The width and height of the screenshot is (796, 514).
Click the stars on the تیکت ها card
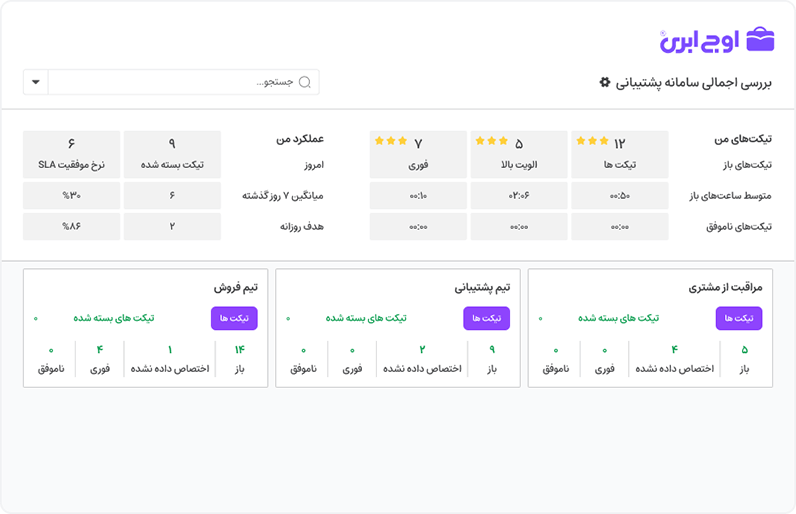point(592,141)
